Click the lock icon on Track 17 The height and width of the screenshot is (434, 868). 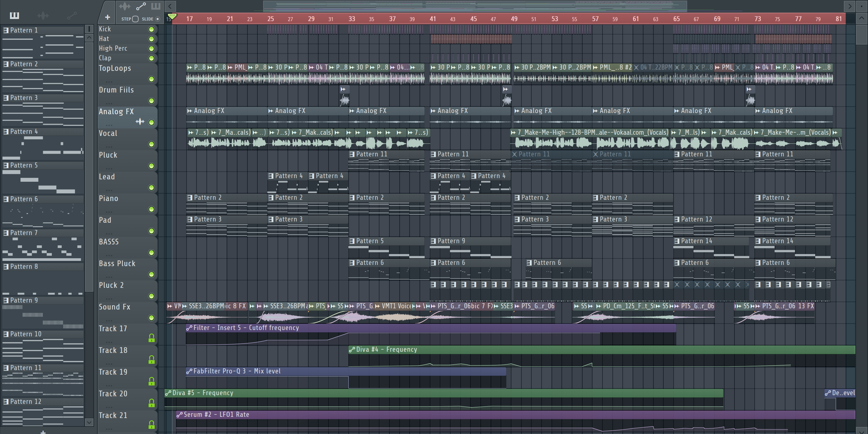coord(152,338)
